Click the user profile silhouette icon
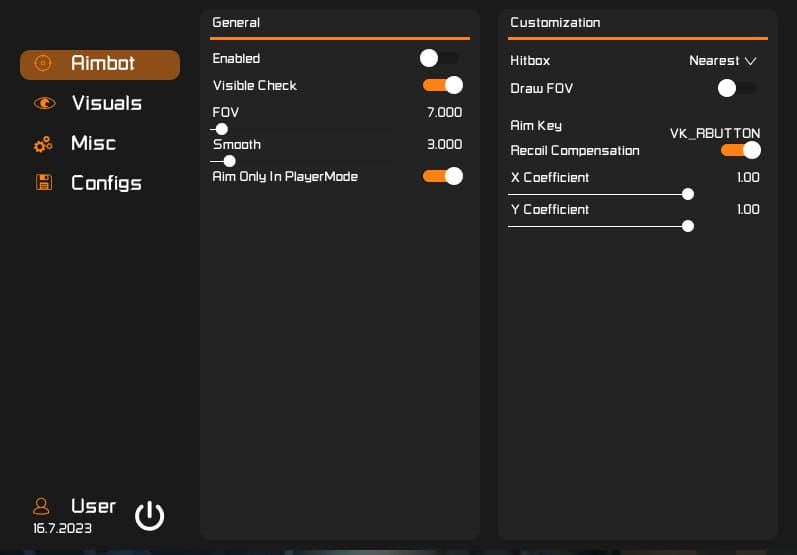Image resolution: width=797 pixels, height=555 pixels. tap(42, 506)
